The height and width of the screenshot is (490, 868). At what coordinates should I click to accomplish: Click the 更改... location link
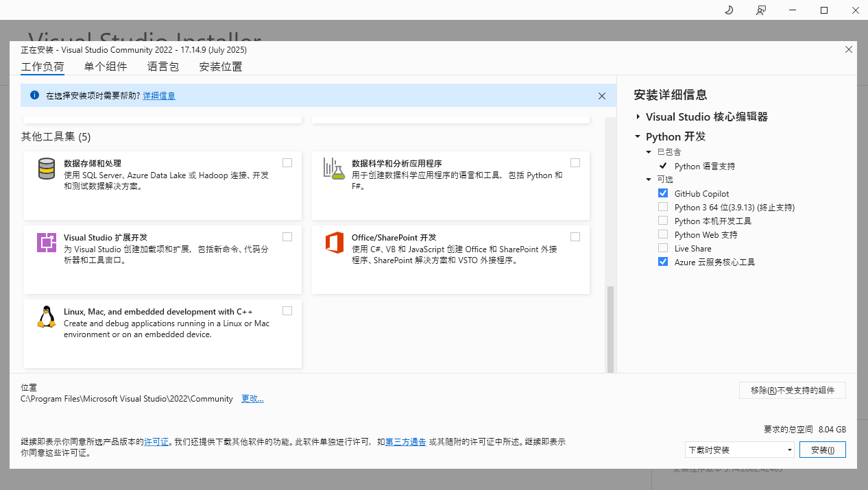point(252,399)
